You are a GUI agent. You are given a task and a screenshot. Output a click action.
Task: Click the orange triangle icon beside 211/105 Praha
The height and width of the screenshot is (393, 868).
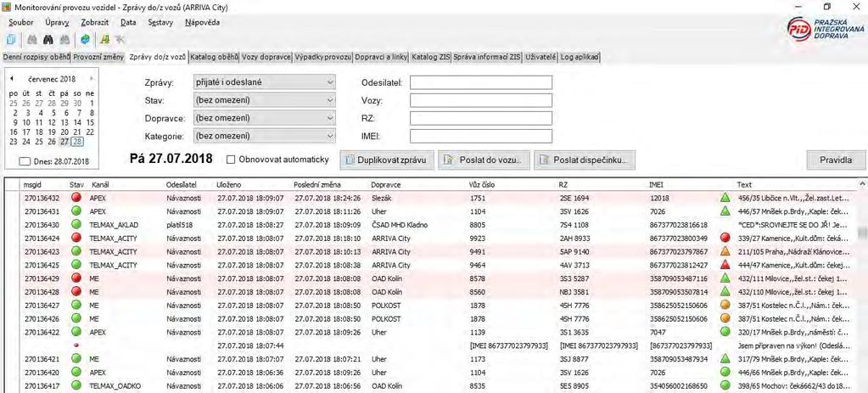coord(725,251)
